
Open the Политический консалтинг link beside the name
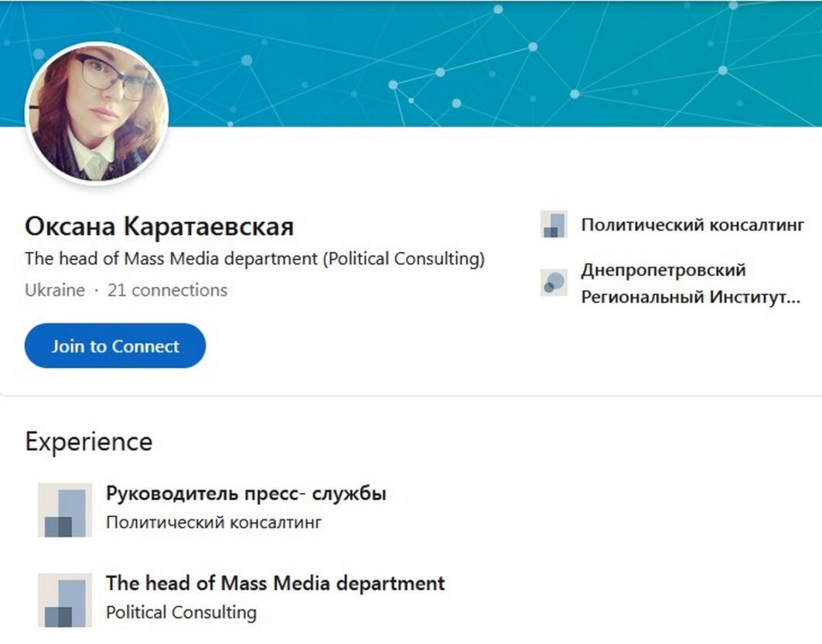[692, 225]
